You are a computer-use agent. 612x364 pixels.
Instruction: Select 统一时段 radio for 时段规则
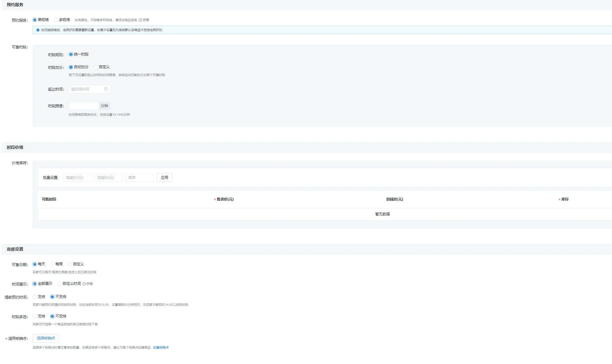pos(71,55)
